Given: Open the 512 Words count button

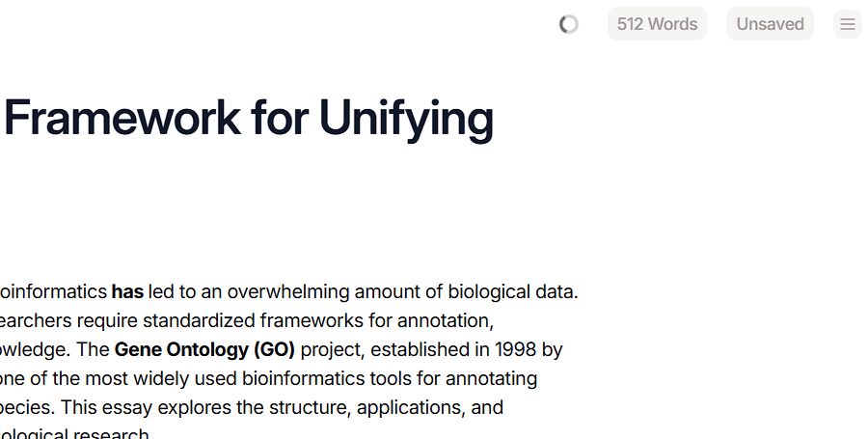Looking at the screenshot, I should coord(657,24).
